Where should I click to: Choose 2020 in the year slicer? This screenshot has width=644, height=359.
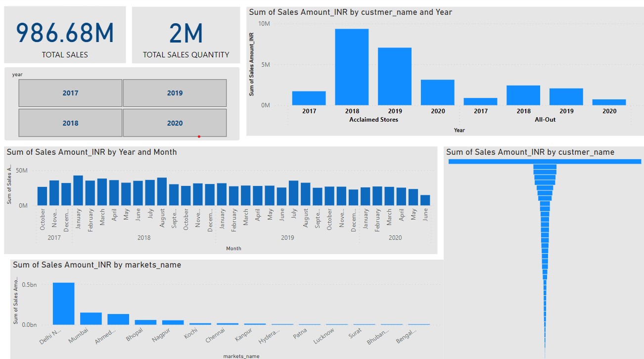pos(175,123)
